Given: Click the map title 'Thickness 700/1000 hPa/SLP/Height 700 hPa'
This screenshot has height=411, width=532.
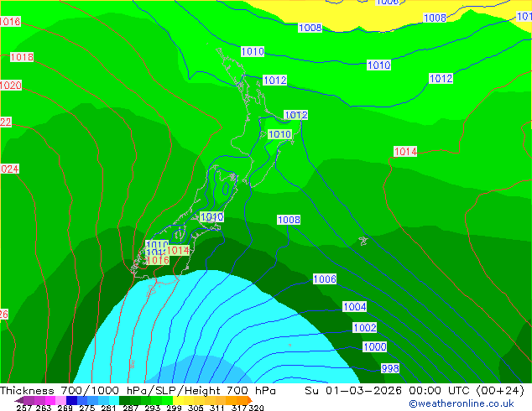Looking at the screenshot, I should click(138, 391).
